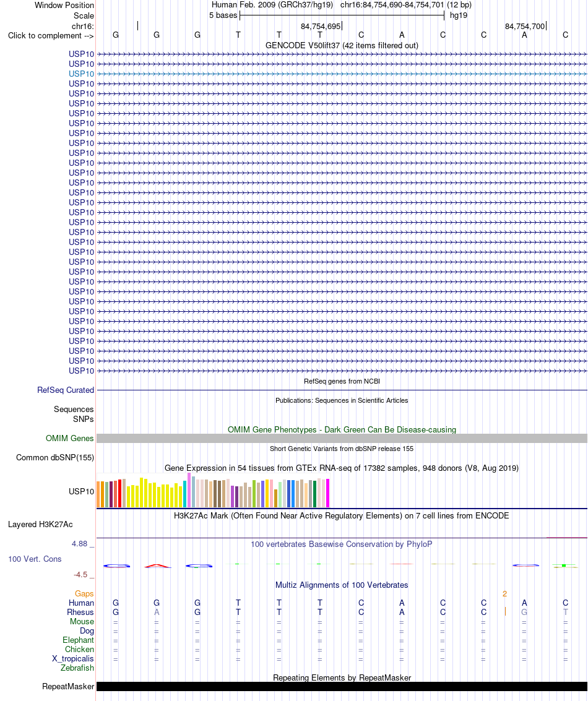The height and width of the screenshot is (701, 588).
Task: Click the RefSeq Curated track label
Action: pyautogui.click(x=65, y=390)
